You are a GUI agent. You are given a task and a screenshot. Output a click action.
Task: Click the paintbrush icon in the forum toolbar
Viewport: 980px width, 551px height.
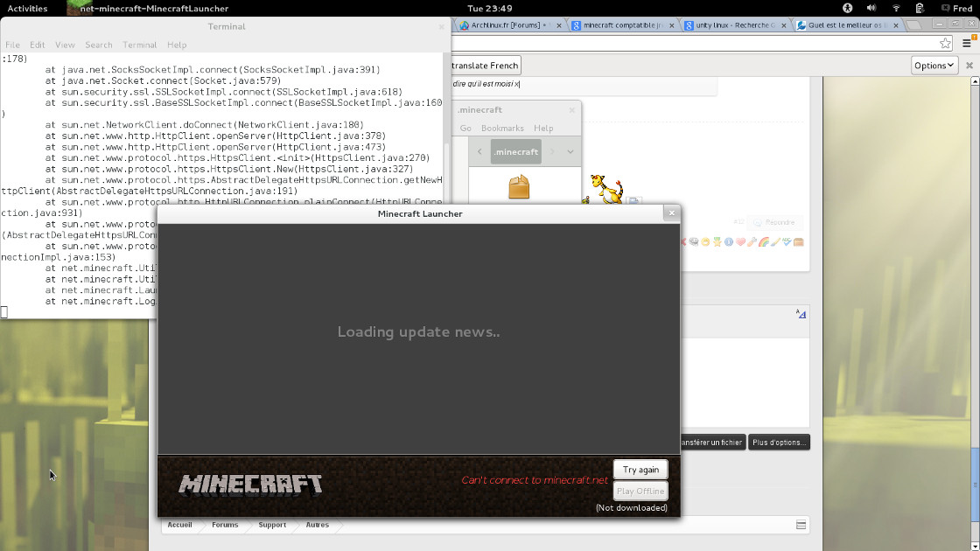tap(775, 242)
